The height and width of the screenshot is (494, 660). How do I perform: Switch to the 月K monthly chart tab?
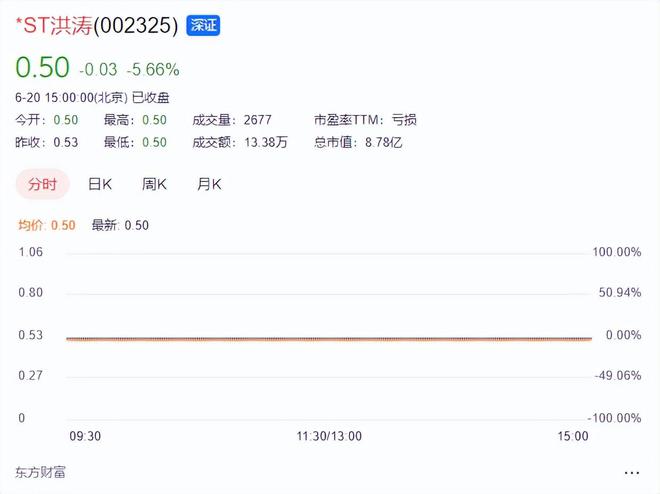click(x=209, y=184)
